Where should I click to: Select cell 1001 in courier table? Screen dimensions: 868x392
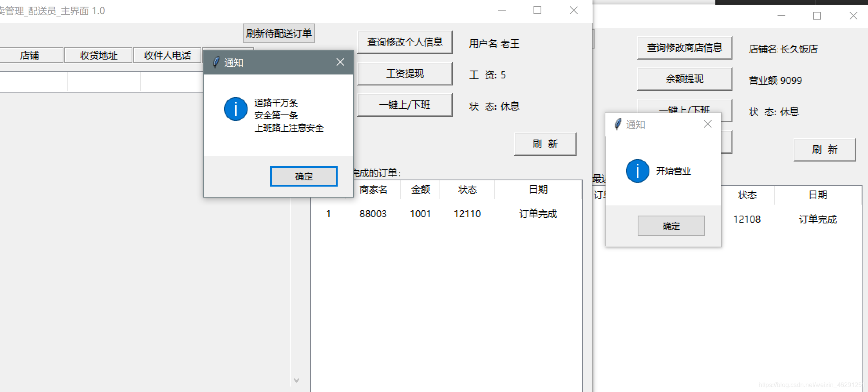[420, 214]
